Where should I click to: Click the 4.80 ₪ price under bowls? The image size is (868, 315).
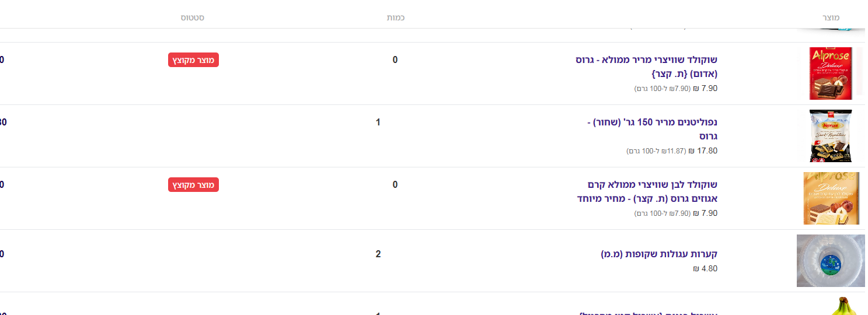pos(705,269)
